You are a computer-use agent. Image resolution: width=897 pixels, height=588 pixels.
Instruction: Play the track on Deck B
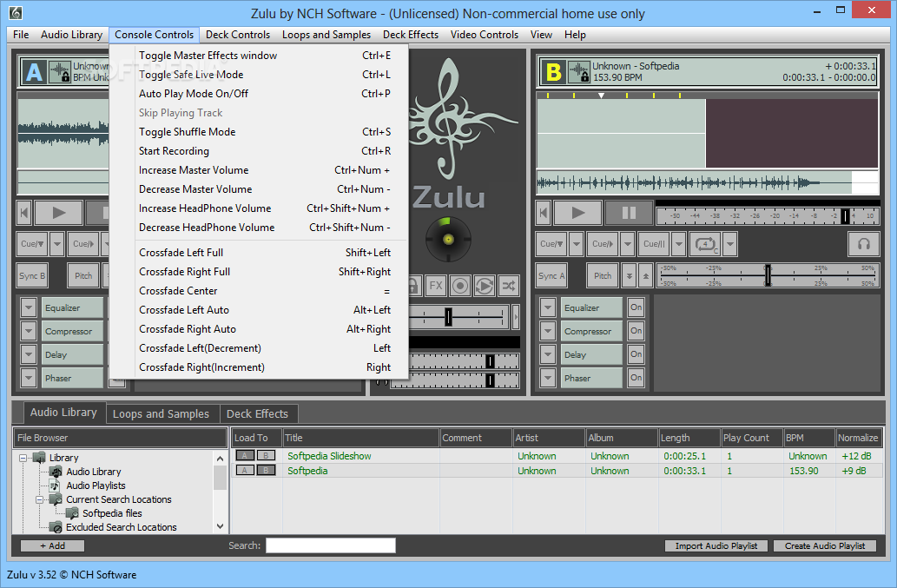pos(577,213)
